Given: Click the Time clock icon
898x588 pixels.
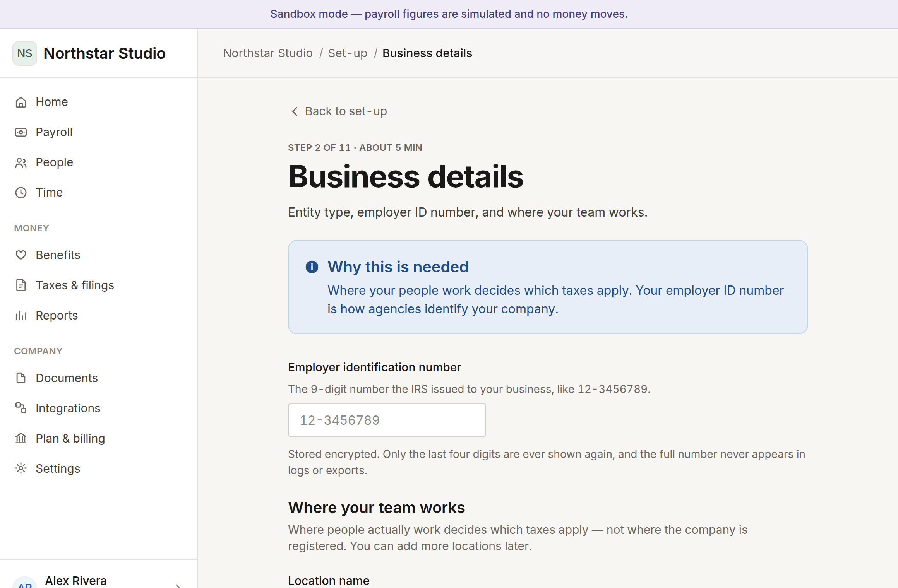Looking at the screenshot, I should click(x=21, y=193).
